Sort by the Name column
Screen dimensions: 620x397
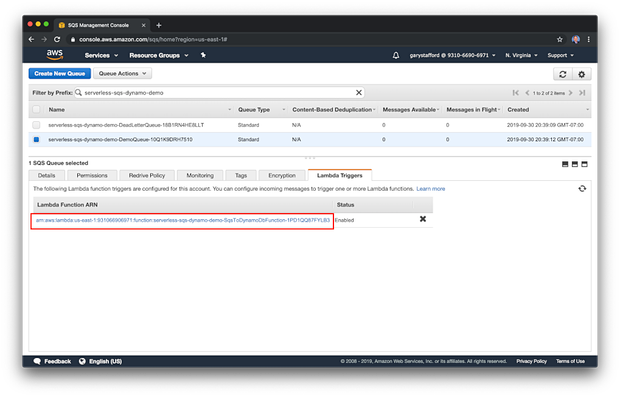click(140, 110)
